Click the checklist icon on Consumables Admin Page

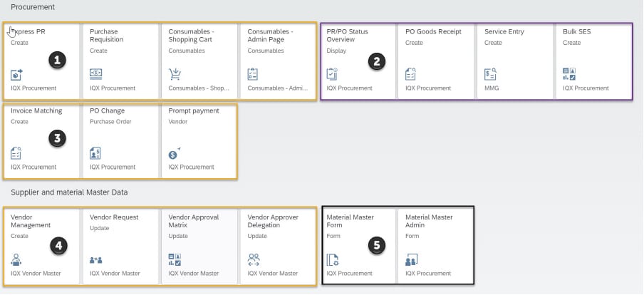(253, 74)
